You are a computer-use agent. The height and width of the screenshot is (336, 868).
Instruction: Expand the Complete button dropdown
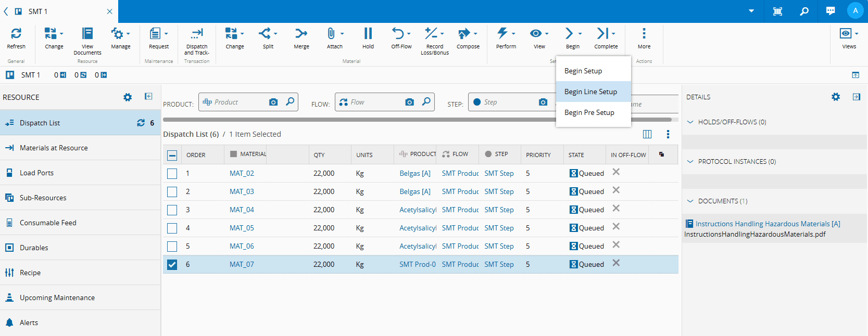614,34
